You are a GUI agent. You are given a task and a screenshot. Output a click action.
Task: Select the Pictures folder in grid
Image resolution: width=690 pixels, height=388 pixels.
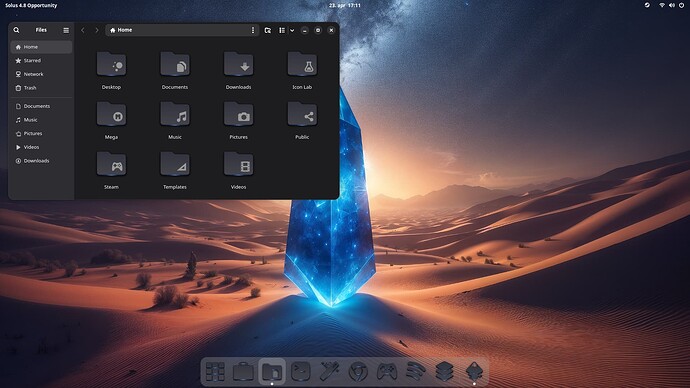(239, 114)
